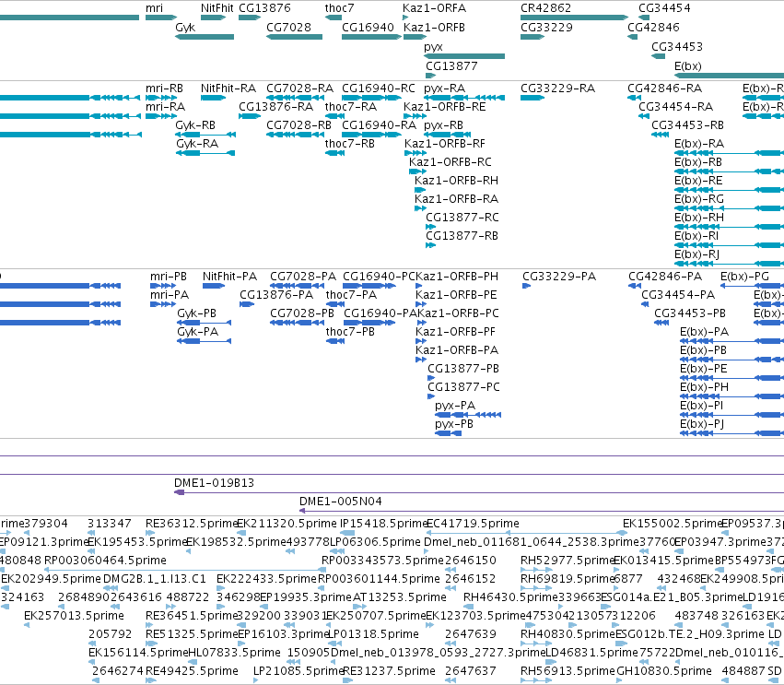The image size is (784, 685).
Task: Open EST LP01318.5prime
Action: (373, 634)
